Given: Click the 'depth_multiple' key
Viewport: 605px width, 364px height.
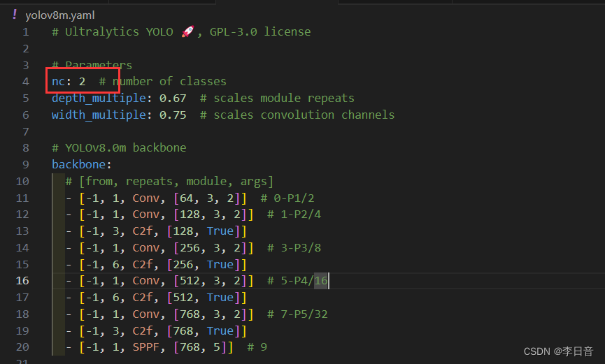Looking at the screenshot, I should [x=99, y=98].
